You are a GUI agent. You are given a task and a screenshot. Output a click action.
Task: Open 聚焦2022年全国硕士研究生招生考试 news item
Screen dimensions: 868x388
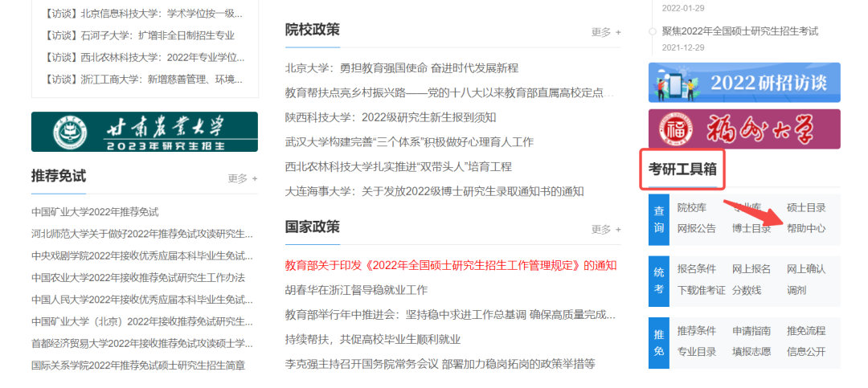point(739,31)
